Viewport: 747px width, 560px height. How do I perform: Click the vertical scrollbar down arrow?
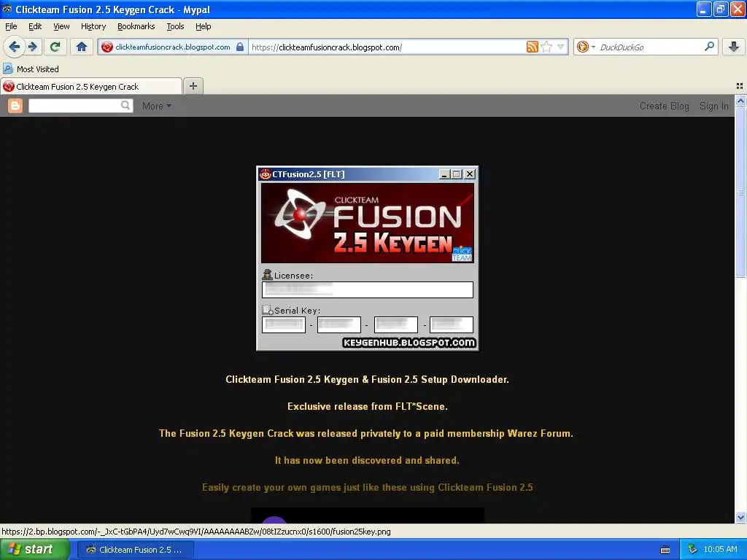click(x=740, y=518)
